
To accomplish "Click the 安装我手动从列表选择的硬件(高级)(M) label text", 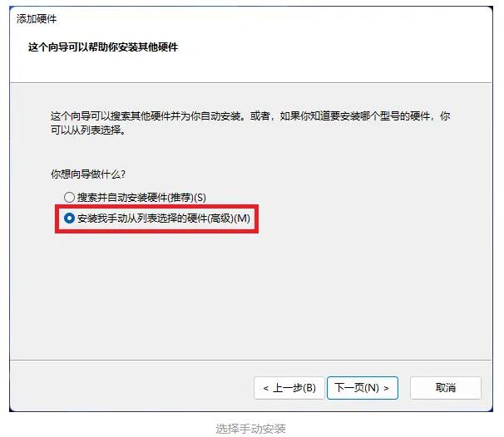I will pos(164,218).
